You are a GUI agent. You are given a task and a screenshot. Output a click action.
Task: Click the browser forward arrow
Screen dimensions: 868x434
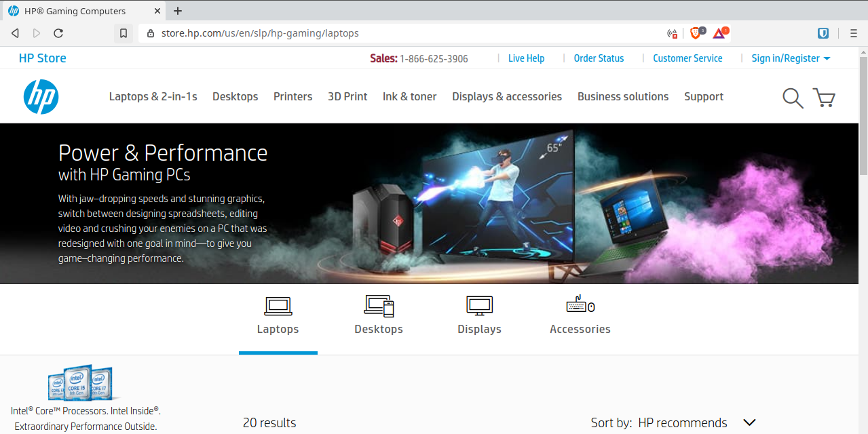click(37, 33)
